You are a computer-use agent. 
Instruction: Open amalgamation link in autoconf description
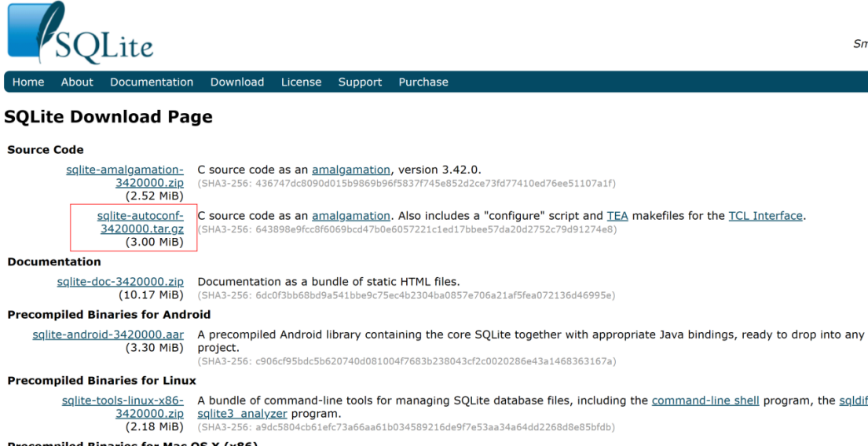(x=351, y=215)
